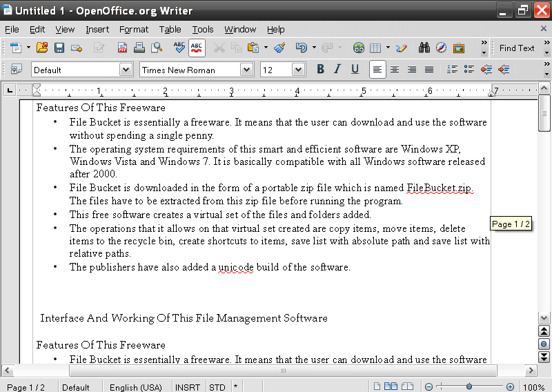Screen dimensions: 552x392
Task: Run Spelling and Grammar check icon
Action: [x=179, y=48]
